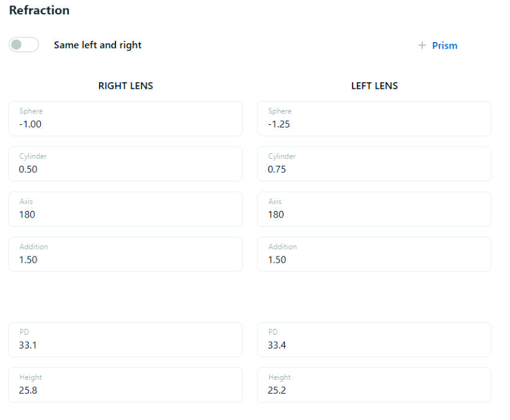Click the plus icon next to Prism

point(422,46)
